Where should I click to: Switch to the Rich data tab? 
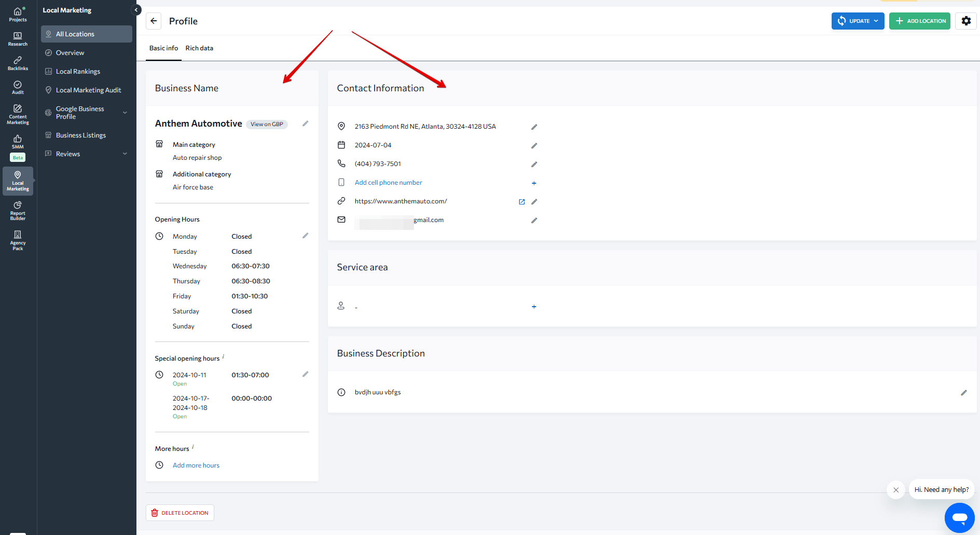click(x=199, y=48)
